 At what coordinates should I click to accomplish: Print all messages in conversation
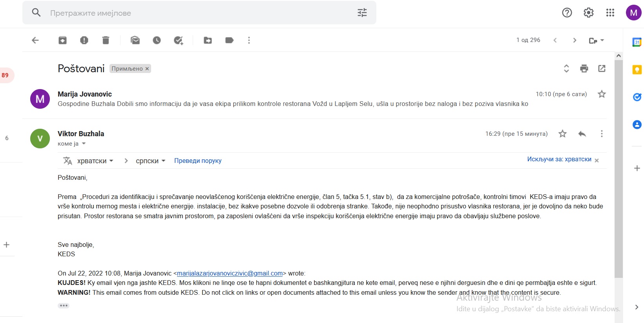pos(584,69)
